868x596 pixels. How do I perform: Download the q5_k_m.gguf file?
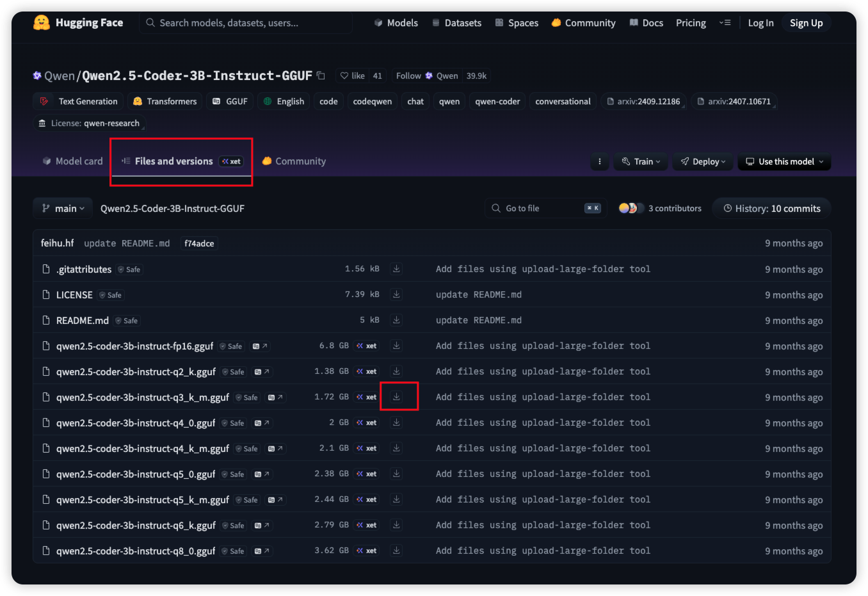[x=396, y=499]
